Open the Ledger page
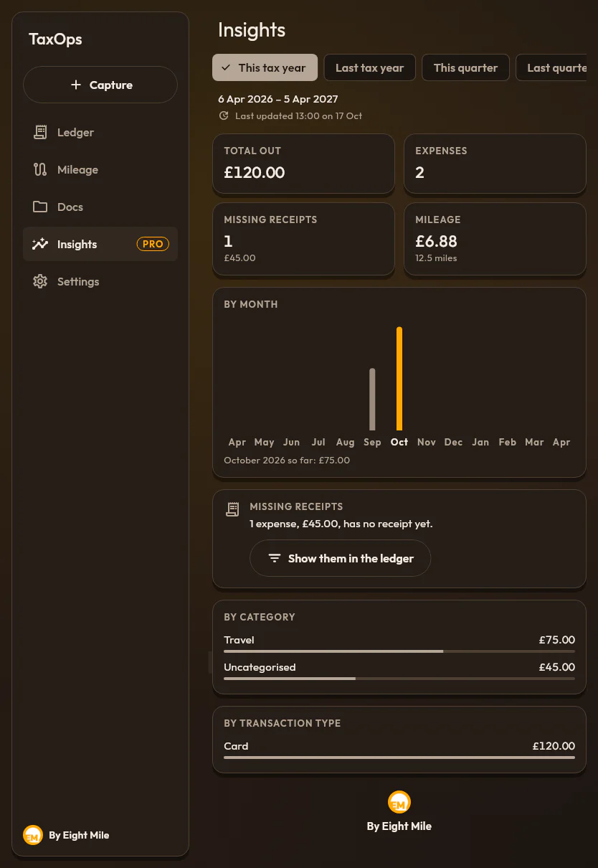This screenshot has width=598, height=868. tap(100, 132)
